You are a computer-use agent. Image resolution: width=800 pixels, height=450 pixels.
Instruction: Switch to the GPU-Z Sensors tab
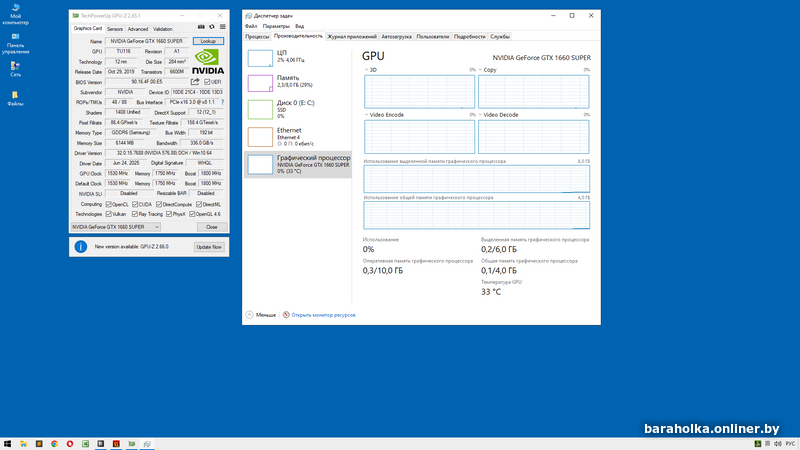[x=115, y=29]
